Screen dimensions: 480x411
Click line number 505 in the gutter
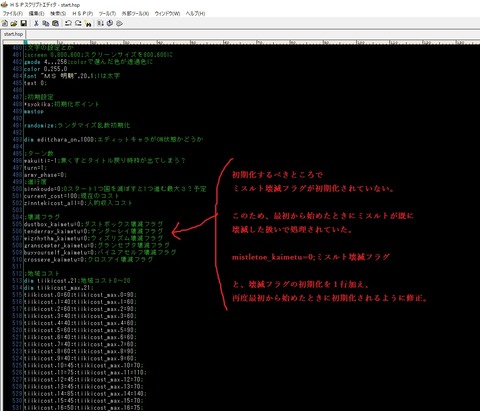(x=17, y=224)
